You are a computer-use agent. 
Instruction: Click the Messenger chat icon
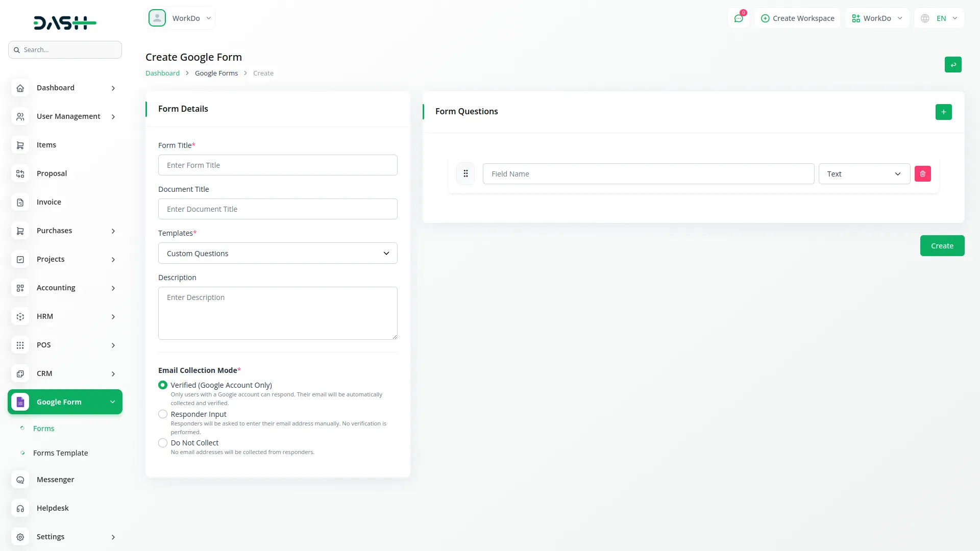click(x=20, y=480)
